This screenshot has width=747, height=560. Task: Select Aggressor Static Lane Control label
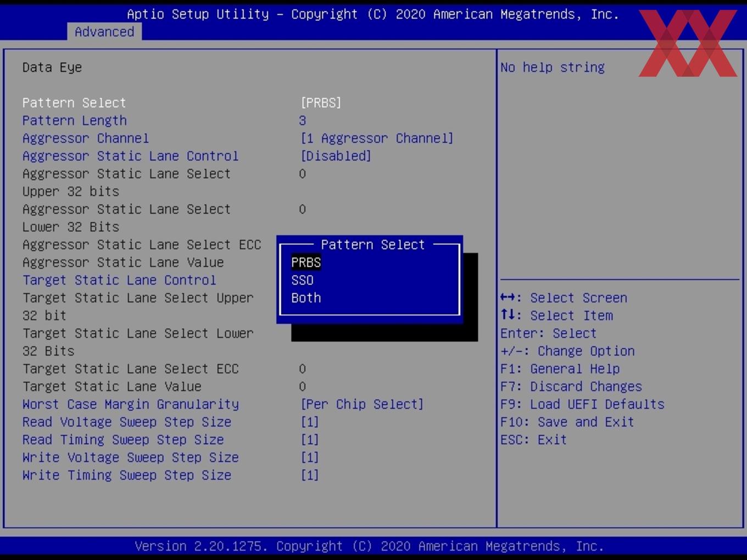[130, 156]
